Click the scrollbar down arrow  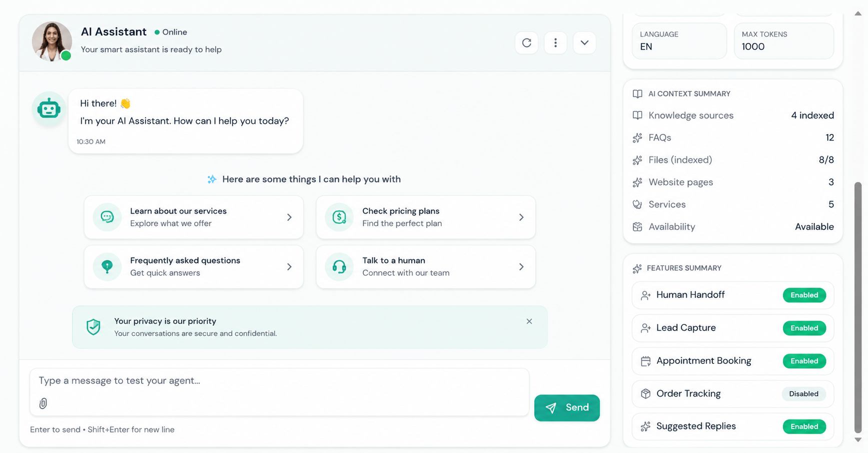858,440
